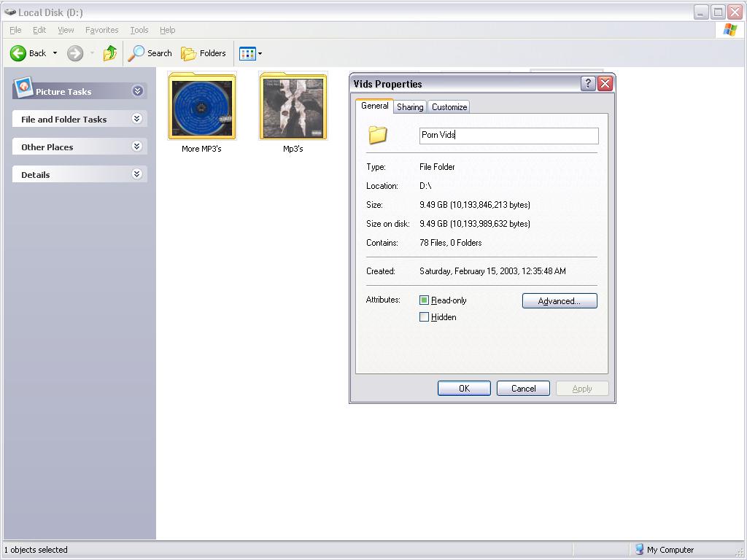Toggle the Read-only attribute checkbox

pos(425,300)
